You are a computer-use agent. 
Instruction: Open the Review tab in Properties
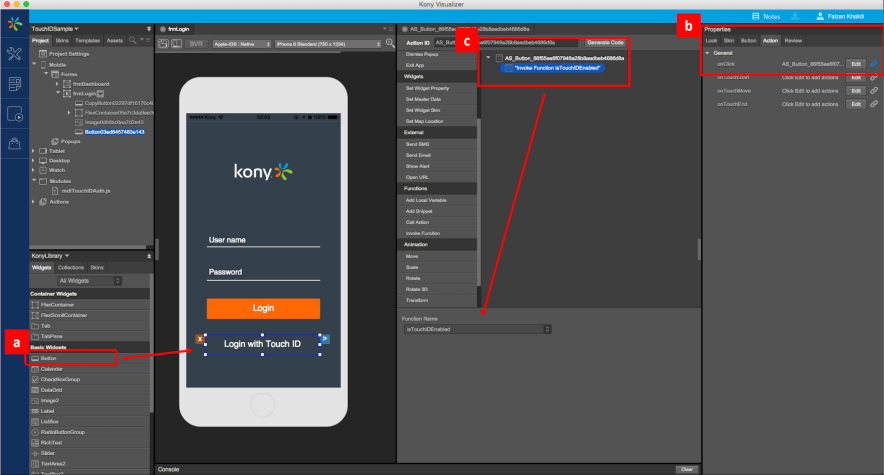point(793,41)
